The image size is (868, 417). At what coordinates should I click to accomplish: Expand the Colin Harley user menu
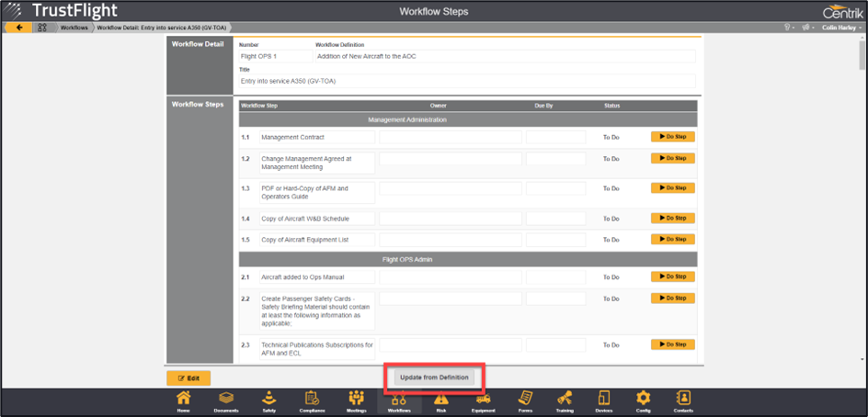[x=842, y=28]
